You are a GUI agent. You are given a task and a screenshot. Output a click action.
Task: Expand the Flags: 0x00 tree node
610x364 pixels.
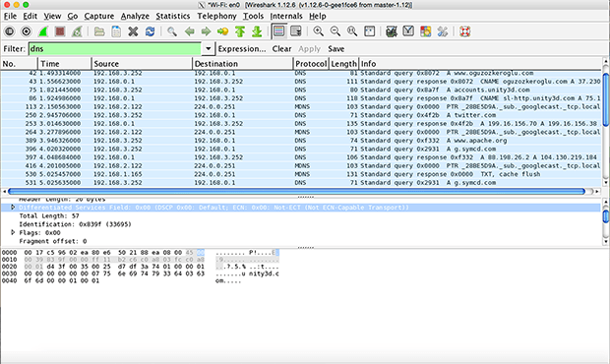pyautogui.click(x=13, y=232)
